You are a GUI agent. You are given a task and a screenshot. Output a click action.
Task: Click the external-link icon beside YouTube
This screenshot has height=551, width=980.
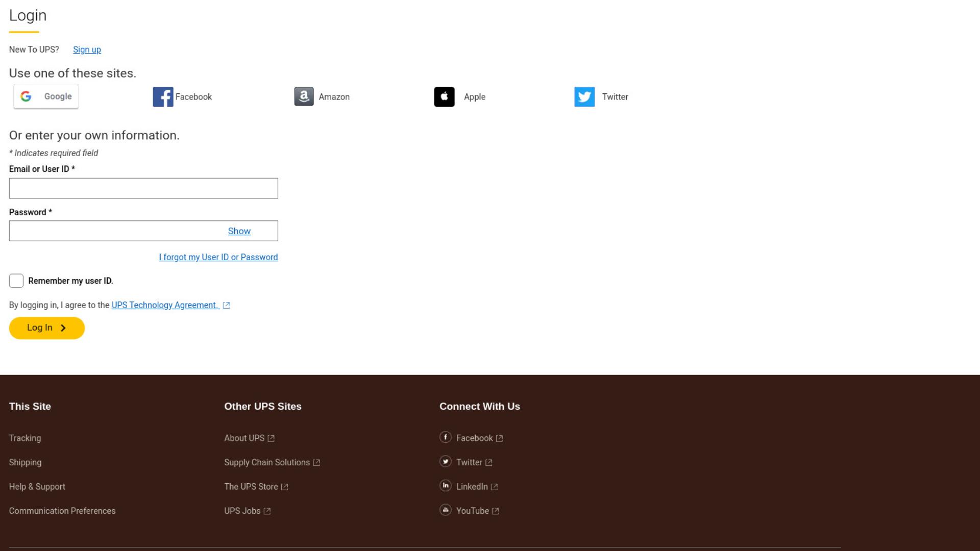coord(496,511)
